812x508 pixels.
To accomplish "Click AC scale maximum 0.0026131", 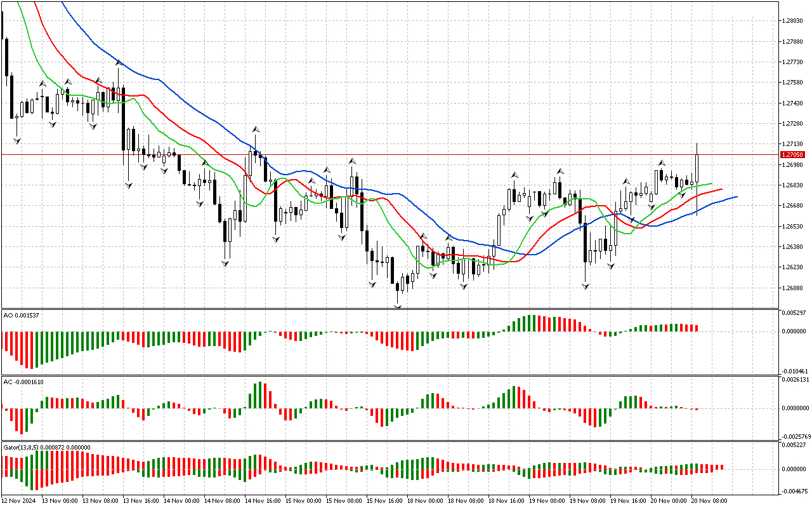I will 796,380.
